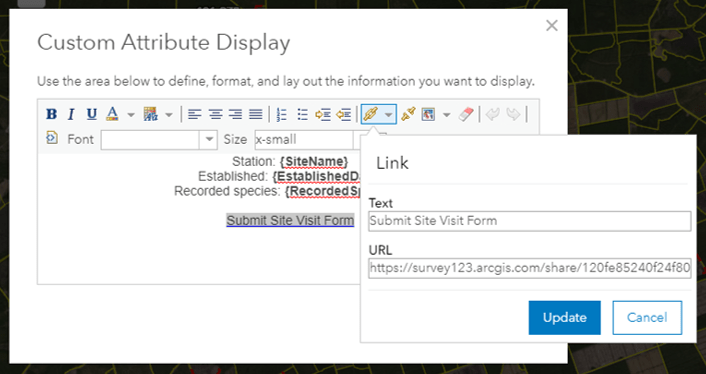Justify the text alignment
Viewport: 706px width, 374px height.
[256, 114]
